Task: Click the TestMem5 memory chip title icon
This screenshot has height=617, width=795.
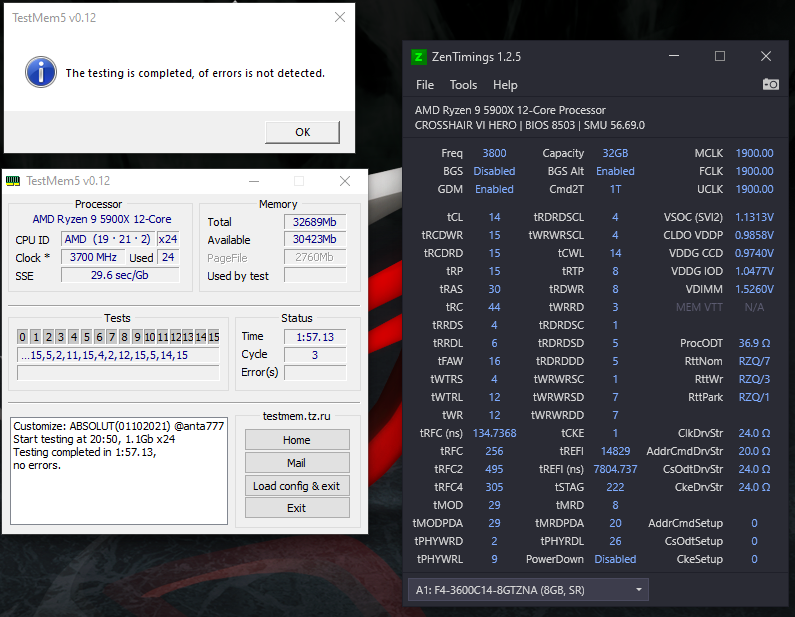Action: pos(13,181)
